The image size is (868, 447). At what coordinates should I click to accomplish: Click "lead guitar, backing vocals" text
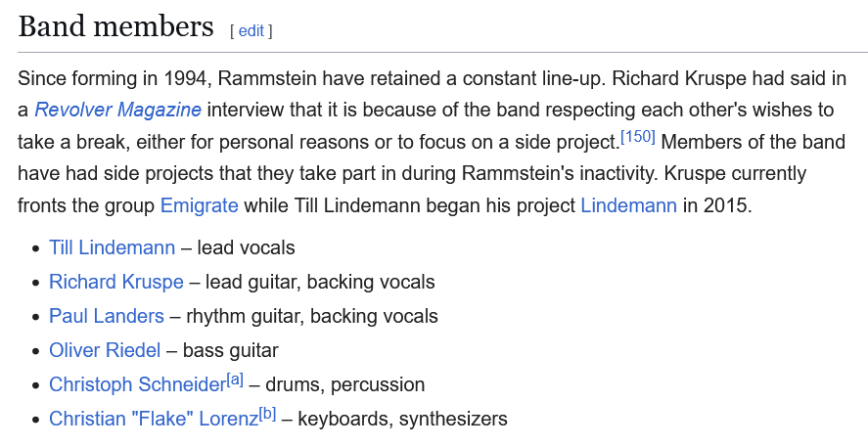coord(320,282)
